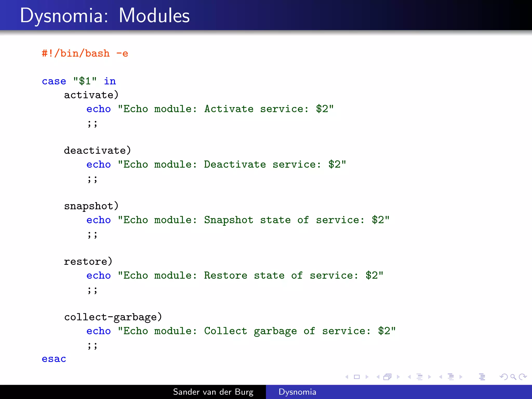Click the go back curved arrow icon
The image size is (532, 399).
tap(504, 377)
